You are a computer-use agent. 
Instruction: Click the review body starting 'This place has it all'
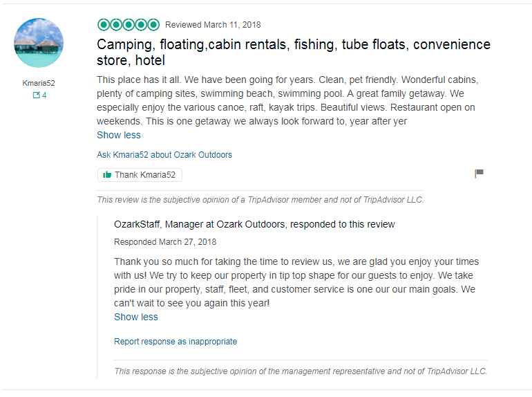coord(296,100)
